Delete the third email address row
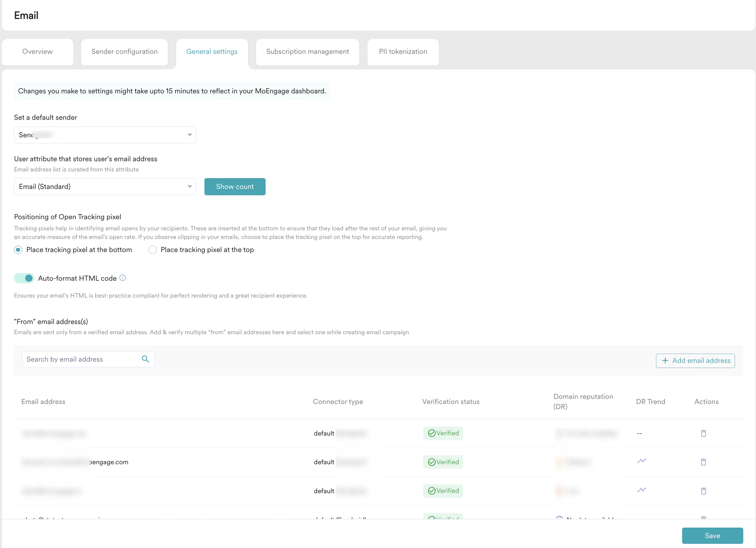The width and height of the screenshot is (756, 548). click(703, 491)
